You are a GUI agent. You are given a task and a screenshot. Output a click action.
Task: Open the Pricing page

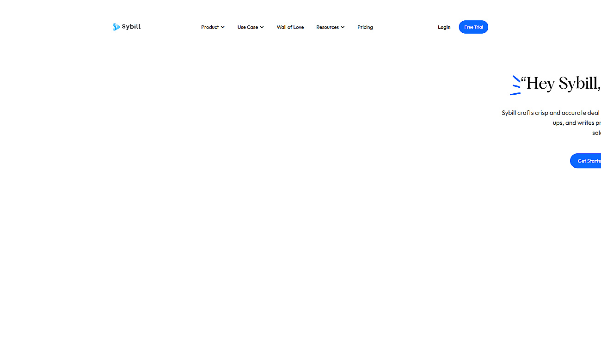[365, 27]
